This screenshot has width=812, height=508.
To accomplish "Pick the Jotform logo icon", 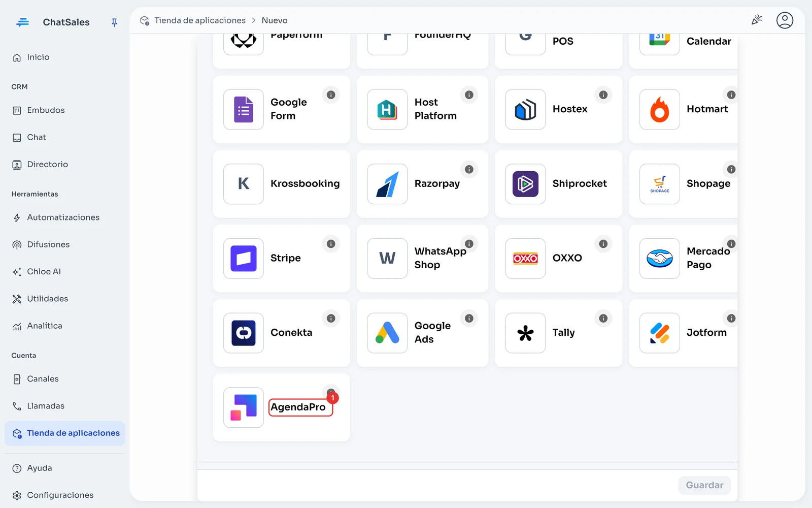I will 660,333.
